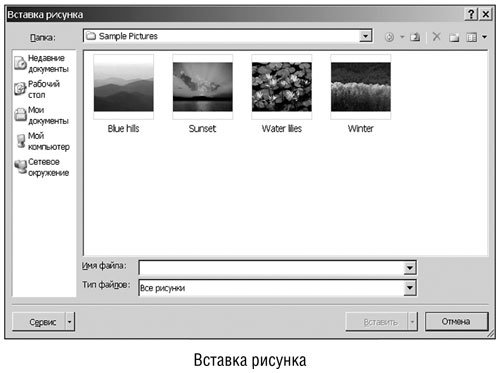Image resolution: width=500 pixels, height=373 pixels.
Task: Click the Views icon in toolbar
Action: [x=471, y=37]
